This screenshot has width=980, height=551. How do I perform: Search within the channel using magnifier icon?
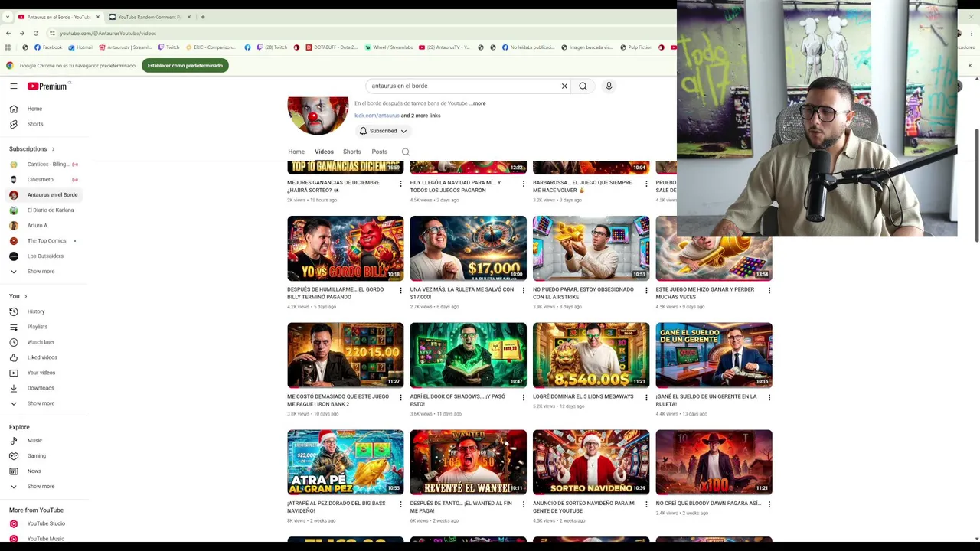click(406, 152)
